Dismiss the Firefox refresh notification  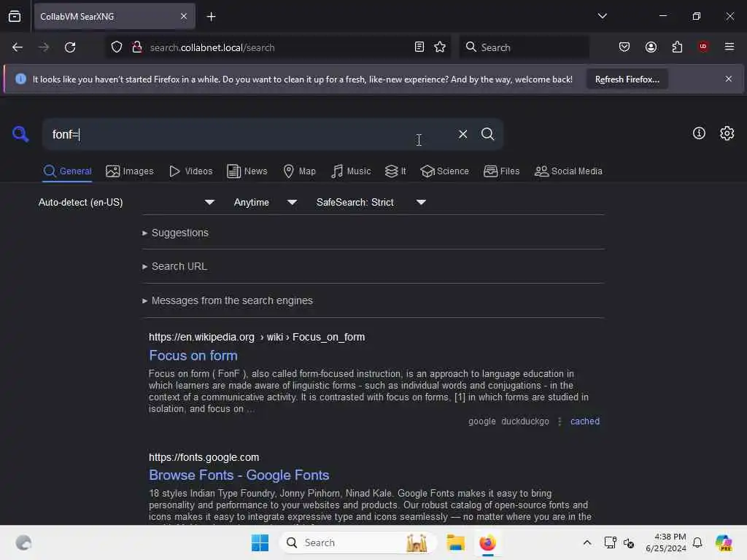click(x=729, y=79)
